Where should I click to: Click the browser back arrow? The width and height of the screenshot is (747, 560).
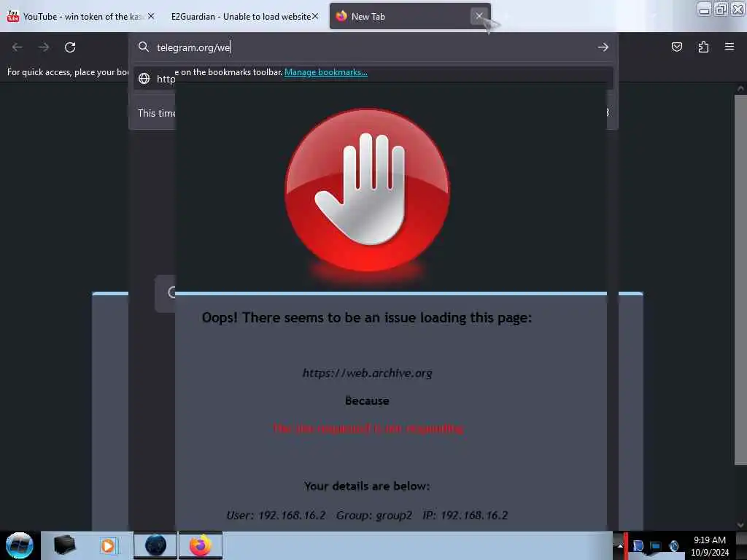tap(18, 47)
